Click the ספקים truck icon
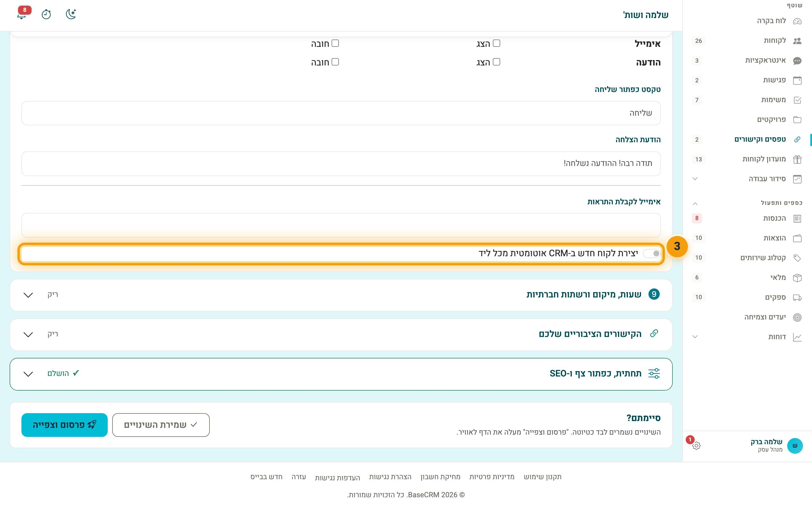The width and height of the screenshot is (812, 508). (x=797, y=298)
